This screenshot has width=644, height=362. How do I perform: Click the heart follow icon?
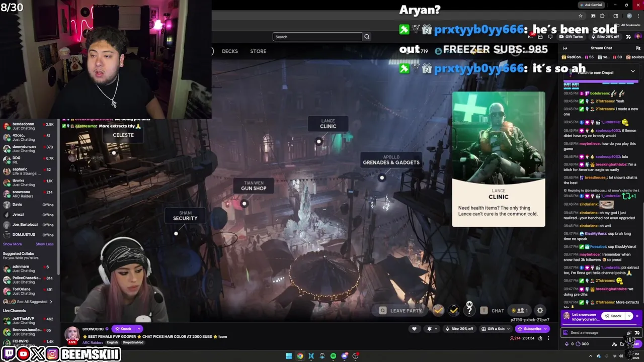tap(414, 329)
